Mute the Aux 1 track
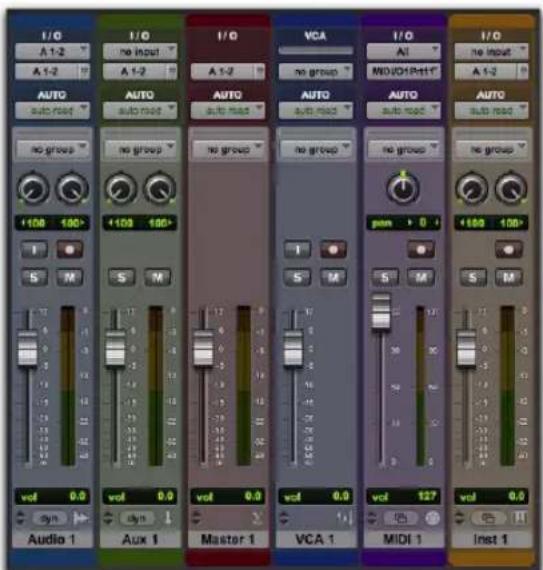This screenshot has width=543, height=570. pos(158,278)
